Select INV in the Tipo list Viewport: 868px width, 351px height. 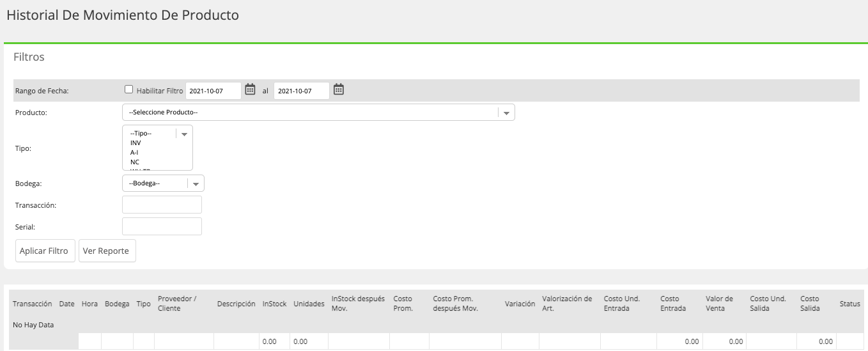point(136,143)
